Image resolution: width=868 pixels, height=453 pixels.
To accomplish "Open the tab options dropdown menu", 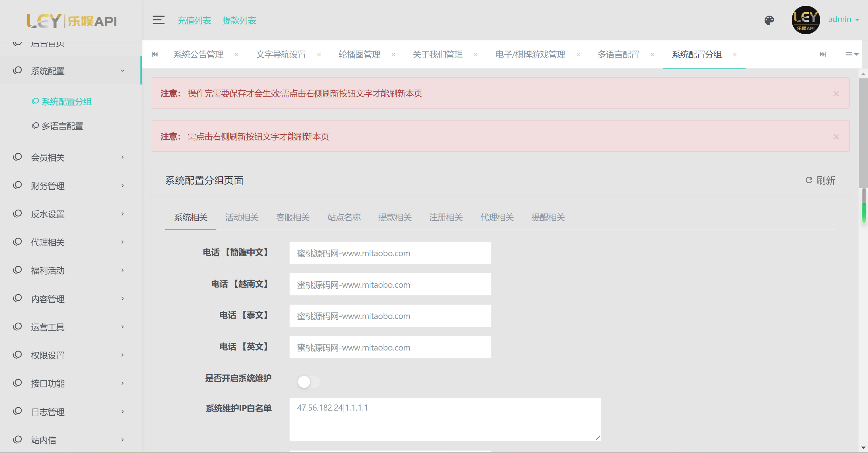I will coord(851,54).
